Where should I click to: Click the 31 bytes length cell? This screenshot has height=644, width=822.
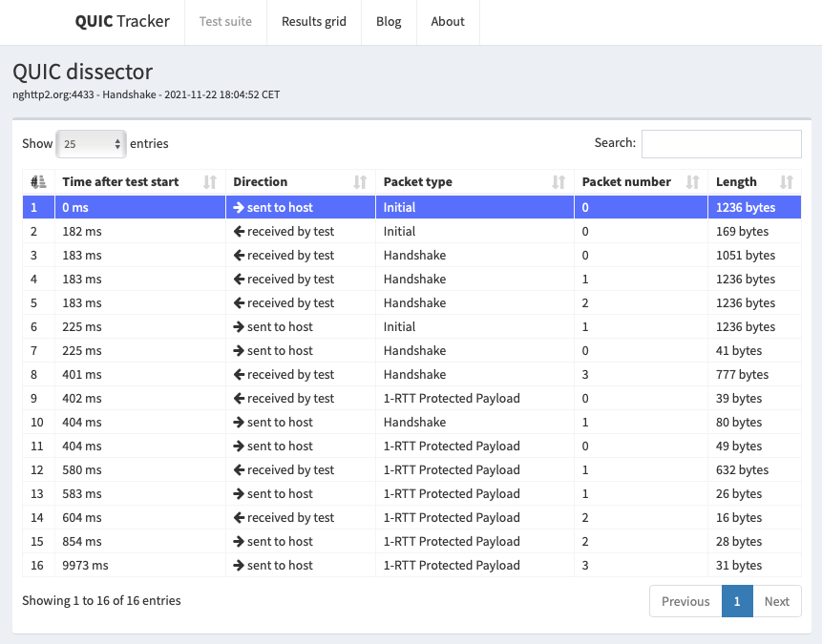tap(754, 566)
